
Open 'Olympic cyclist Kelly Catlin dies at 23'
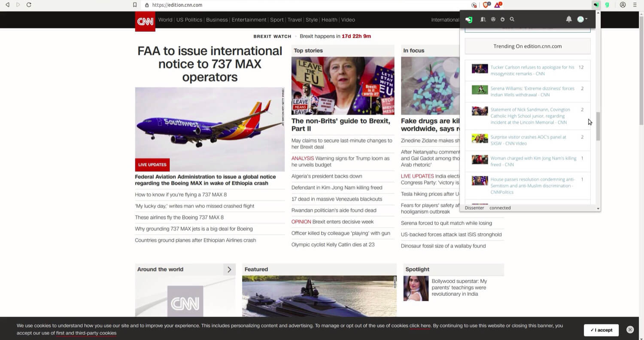click(x=333, y=245)
